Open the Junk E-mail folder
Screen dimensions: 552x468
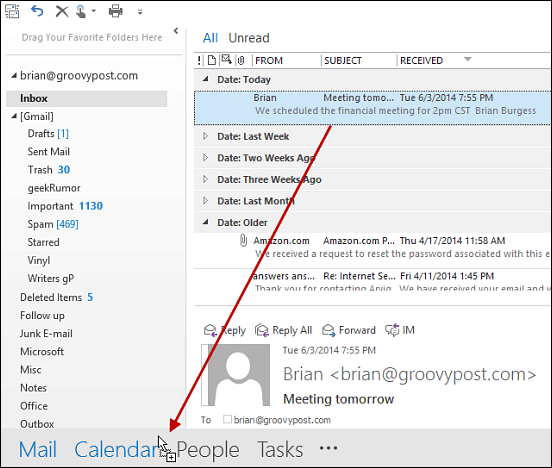[x=46, y=333]
